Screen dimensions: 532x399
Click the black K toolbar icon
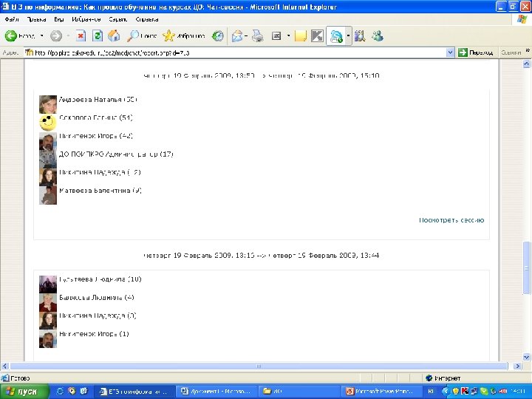click(317, 35)
